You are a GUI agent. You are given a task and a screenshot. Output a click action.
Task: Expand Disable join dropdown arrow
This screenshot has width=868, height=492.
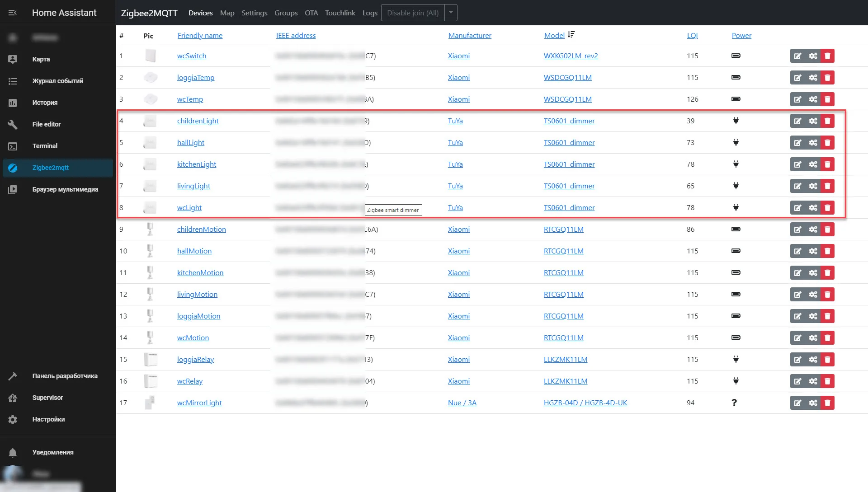tap(451, 13)
